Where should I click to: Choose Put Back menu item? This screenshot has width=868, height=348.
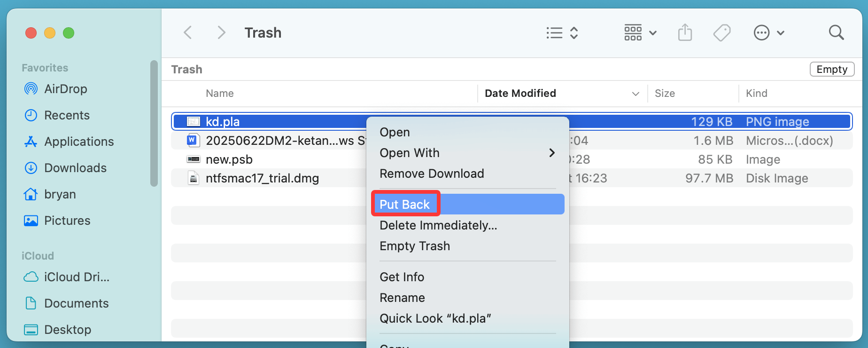pos(467,204)
